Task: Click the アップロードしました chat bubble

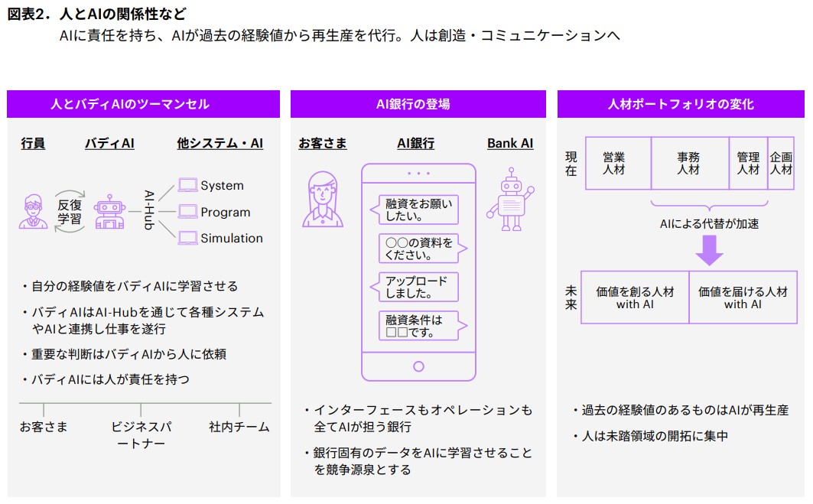Action: coord(418,287)
